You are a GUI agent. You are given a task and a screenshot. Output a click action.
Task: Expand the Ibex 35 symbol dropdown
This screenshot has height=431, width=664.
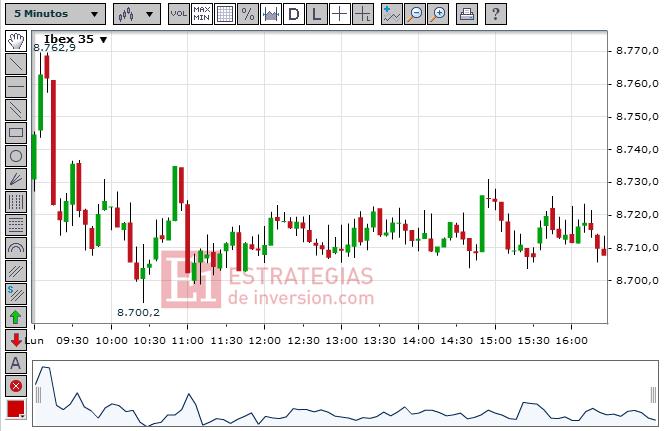76,39
